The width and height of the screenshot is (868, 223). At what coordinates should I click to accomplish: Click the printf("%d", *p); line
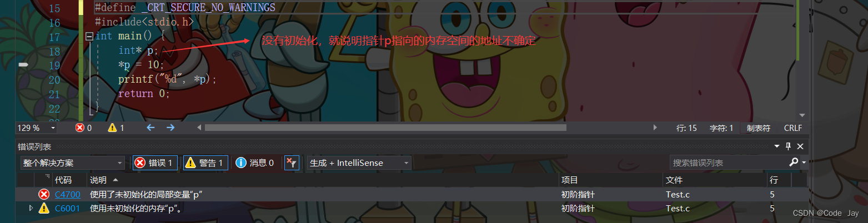[x=167, y=79]
